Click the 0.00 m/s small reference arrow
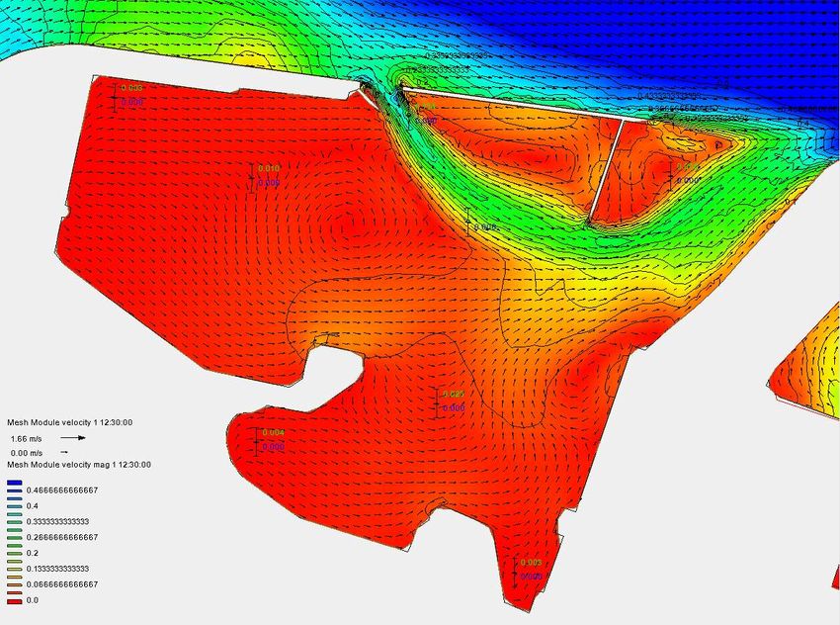This screenshot has height=625, width=840. [65, 451]
